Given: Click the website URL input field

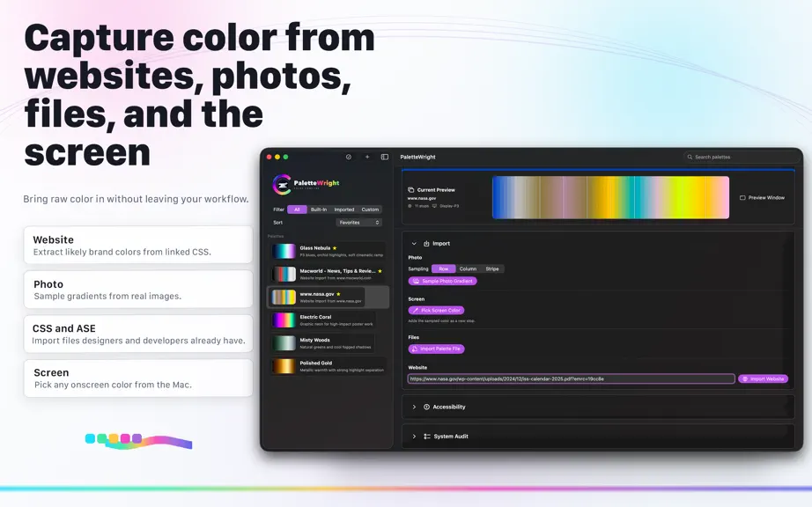Looking at the screenshot, I should (x=572, y=378).
